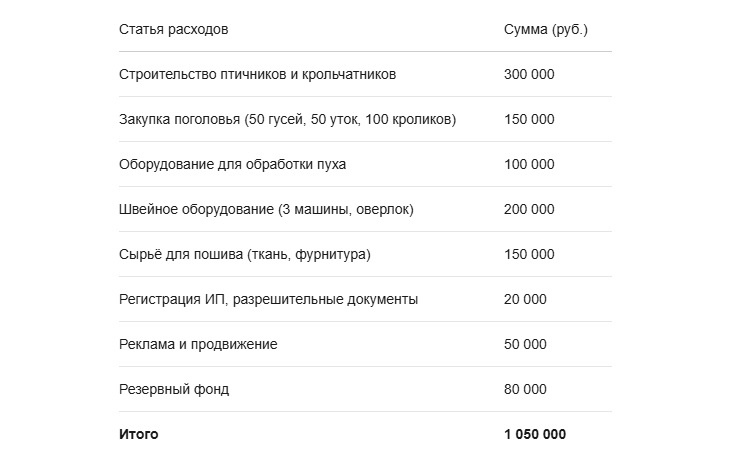
Task: Click the bold 'Итого' label
Action: tap(139, 434)
